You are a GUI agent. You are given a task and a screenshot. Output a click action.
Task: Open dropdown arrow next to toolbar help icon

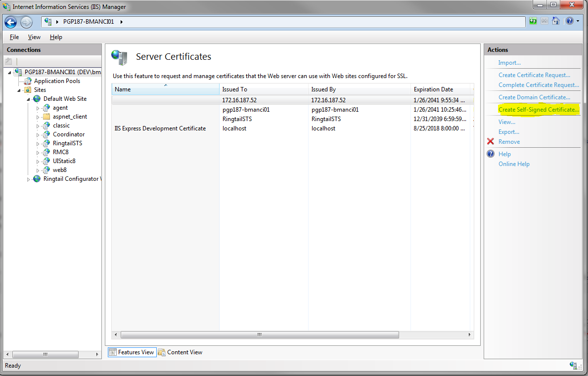(x=578, y=21)
